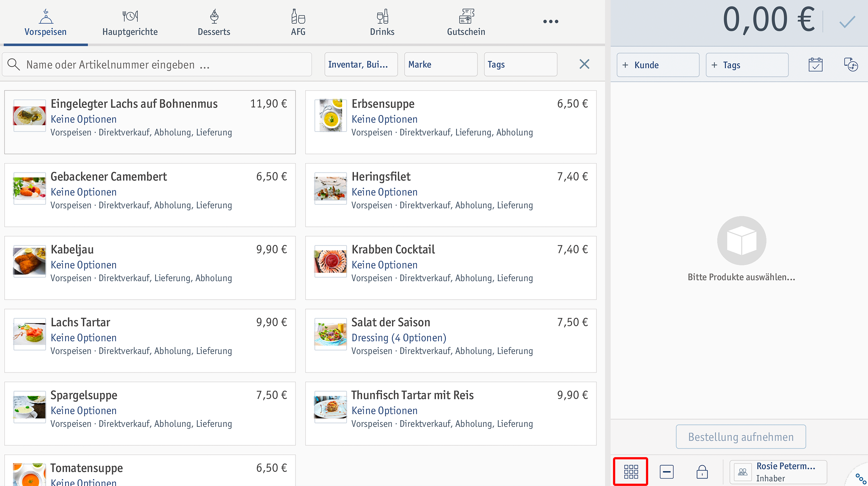Viewport: 868px width, 486px height.
Task: Show more categories with three-dots icon
Action: (x=551, y=22)
